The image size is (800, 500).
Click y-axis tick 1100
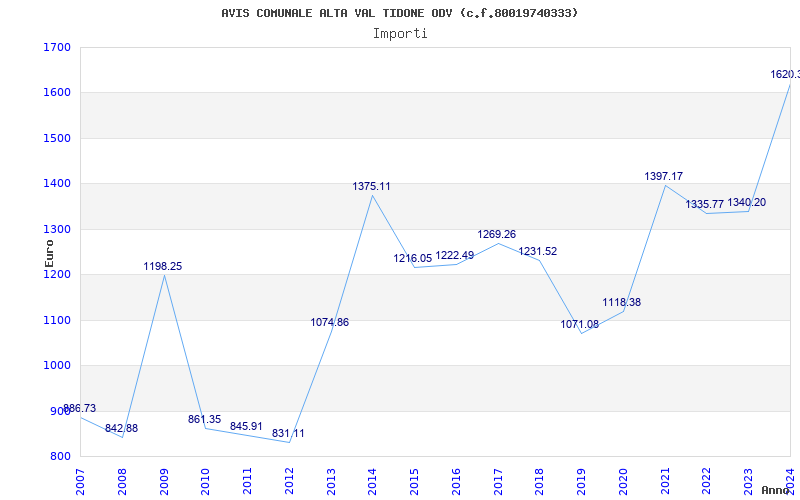pos(57,320)
